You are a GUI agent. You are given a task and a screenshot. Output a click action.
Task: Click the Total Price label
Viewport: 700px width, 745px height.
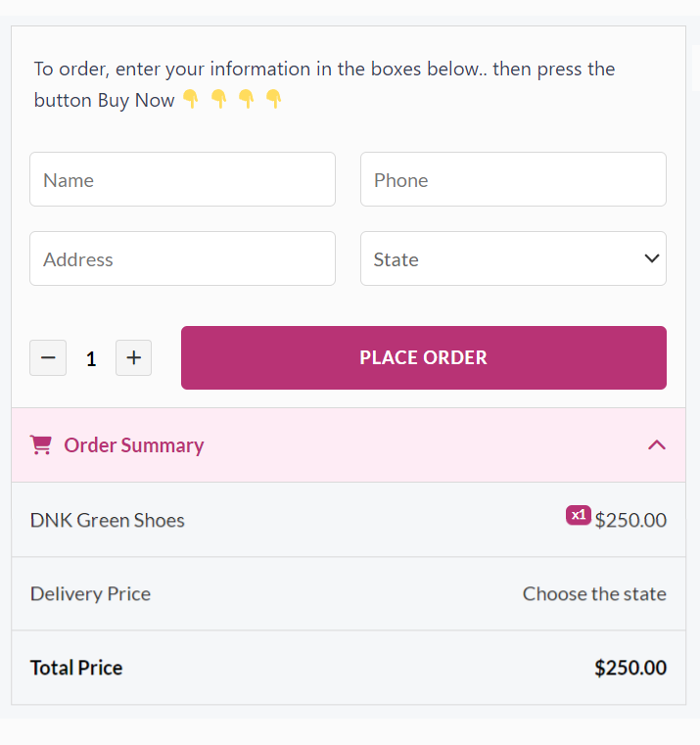click(x=76, y=668)
